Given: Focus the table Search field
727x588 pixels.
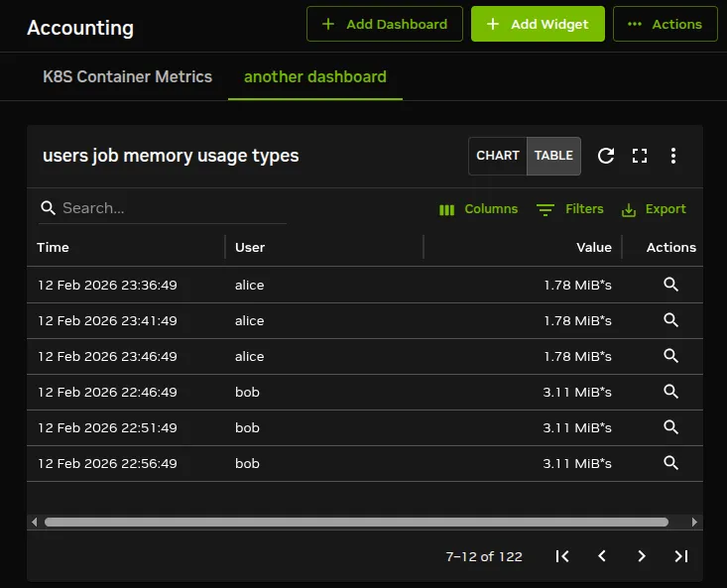Looking at the screenshot, I should (x=163, y=208).
